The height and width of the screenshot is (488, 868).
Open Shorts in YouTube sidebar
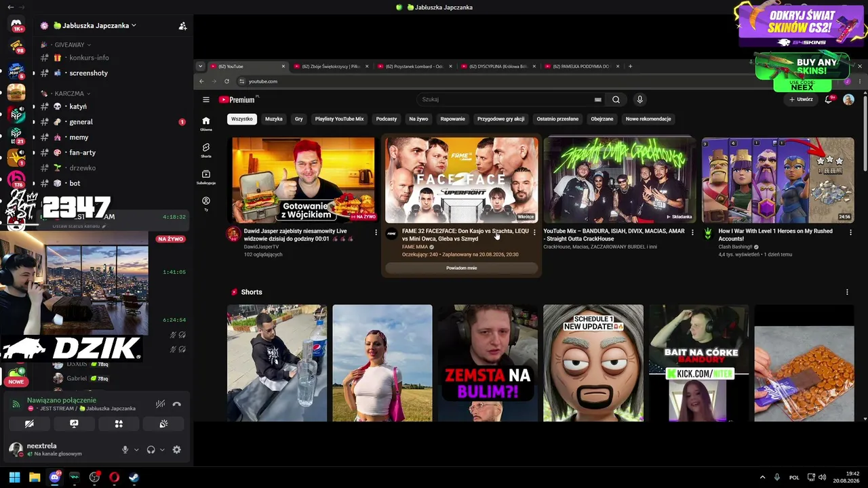click(206, 150)
